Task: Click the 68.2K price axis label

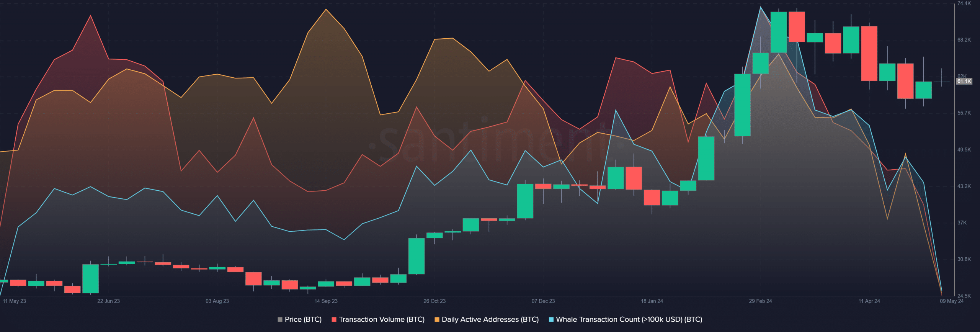Action: [x=964, y=40]
